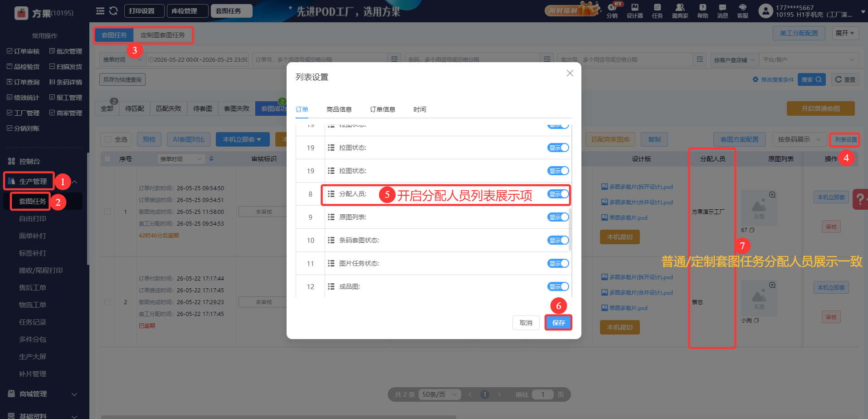868x419 pixels.
Task: Close the 列表设置 dialog with X
Action: tap(570, 73)
